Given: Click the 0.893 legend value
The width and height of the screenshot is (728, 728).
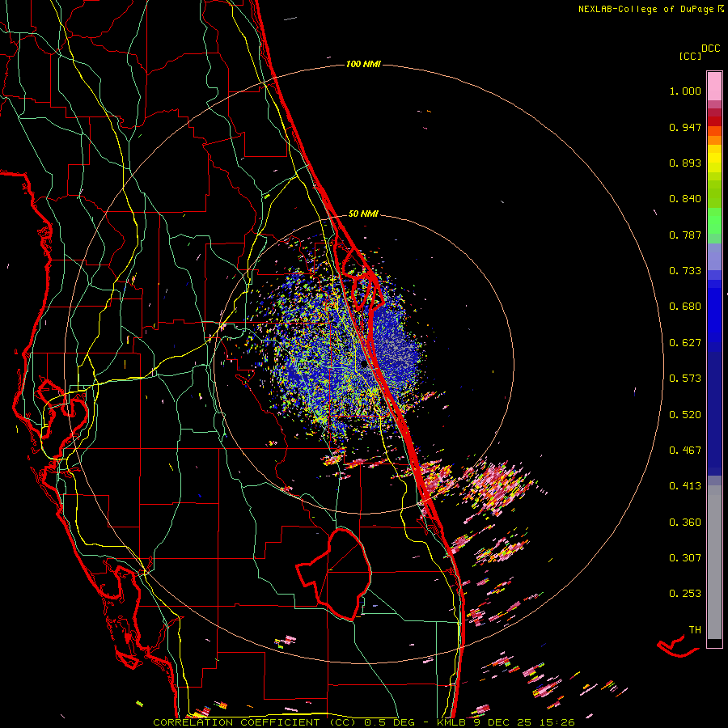Looking at the screenshot, I should point(685,163).
